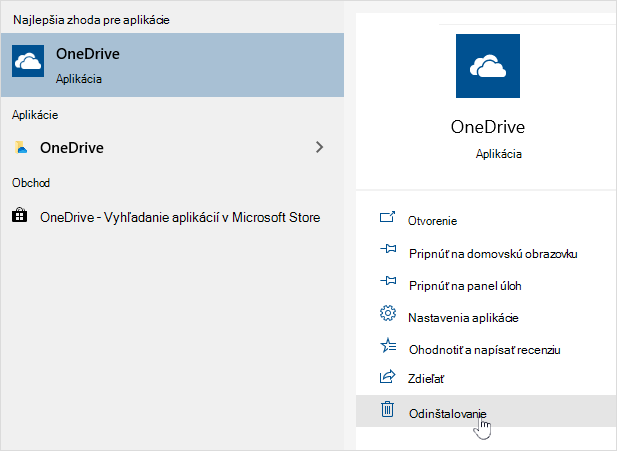This screenshot has height=451, width=617.
Task: Click the star icon for rating and review
Action: (x=388, y=345)
